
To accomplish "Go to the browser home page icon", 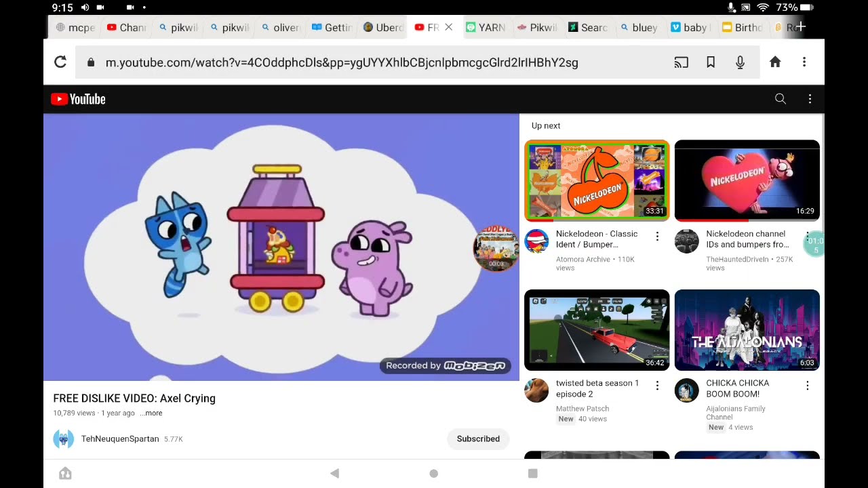I will pyautogui.click(x=775, y=62).
